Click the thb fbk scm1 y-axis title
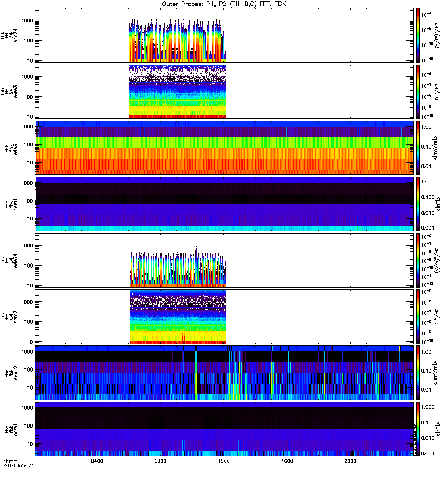This screenshot has height=478, width=448. pos(11,204)
